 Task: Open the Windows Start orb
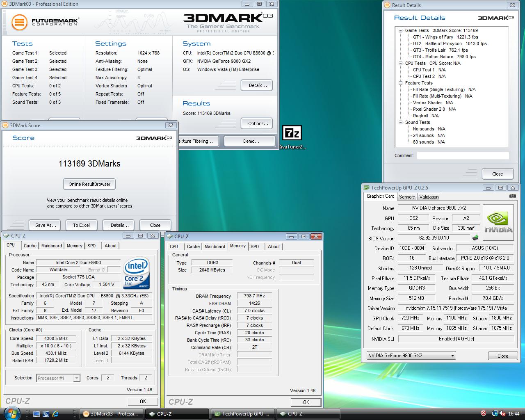pos(12,413)
